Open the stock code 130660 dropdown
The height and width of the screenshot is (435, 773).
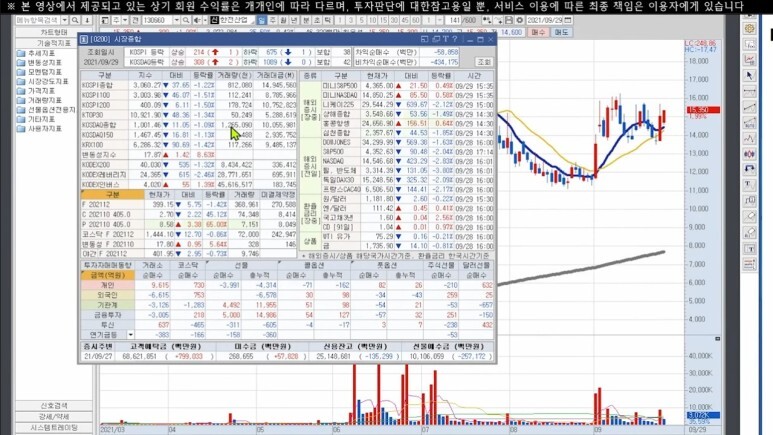176,20
